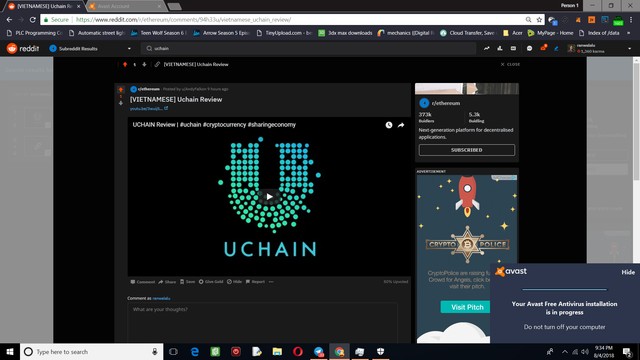Open the Windows Start menu
Image resolution: width=640 pixels, height=360 pixels.
(x=10, y=352)
